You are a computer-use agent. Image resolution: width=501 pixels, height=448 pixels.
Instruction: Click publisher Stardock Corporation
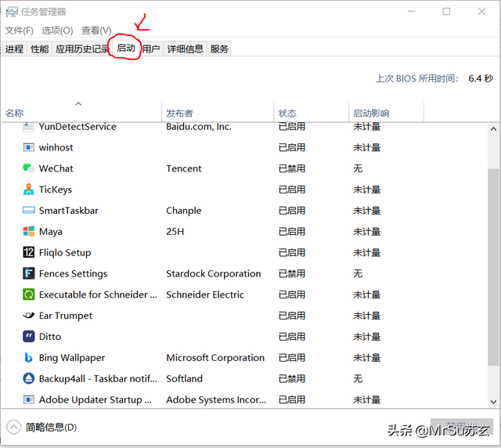[x=214, y=273]
